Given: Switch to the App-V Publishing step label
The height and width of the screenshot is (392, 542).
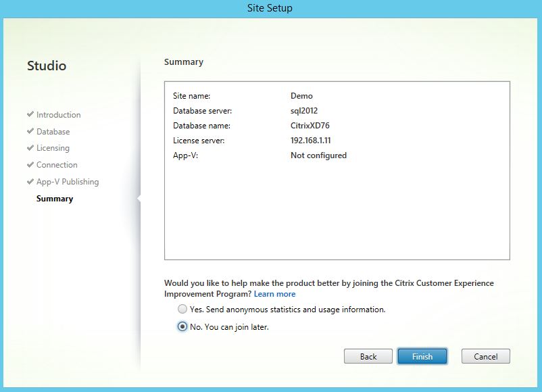Looking at the screenshot, I should 67,182.
